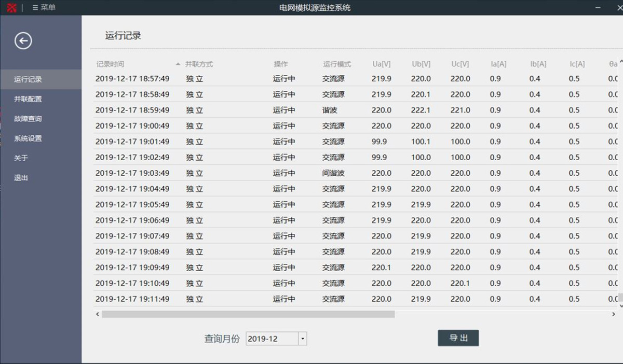Click the Uc[V] column header
623x364 pixels.
460,64
